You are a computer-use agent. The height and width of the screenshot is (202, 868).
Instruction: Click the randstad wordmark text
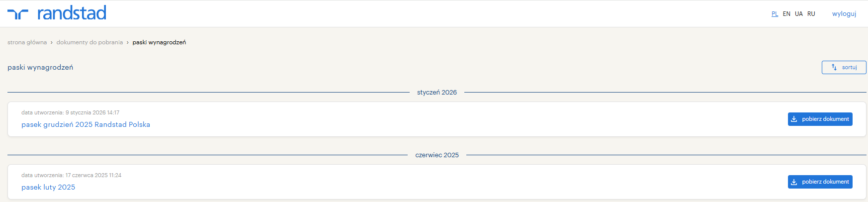click(72, 13)
